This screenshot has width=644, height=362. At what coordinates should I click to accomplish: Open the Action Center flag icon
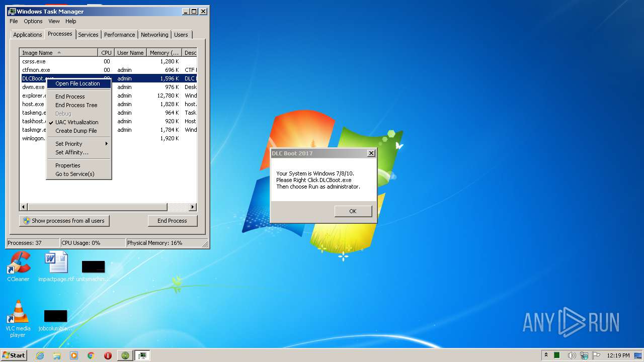pyautogui.click(x=596, y=355)
